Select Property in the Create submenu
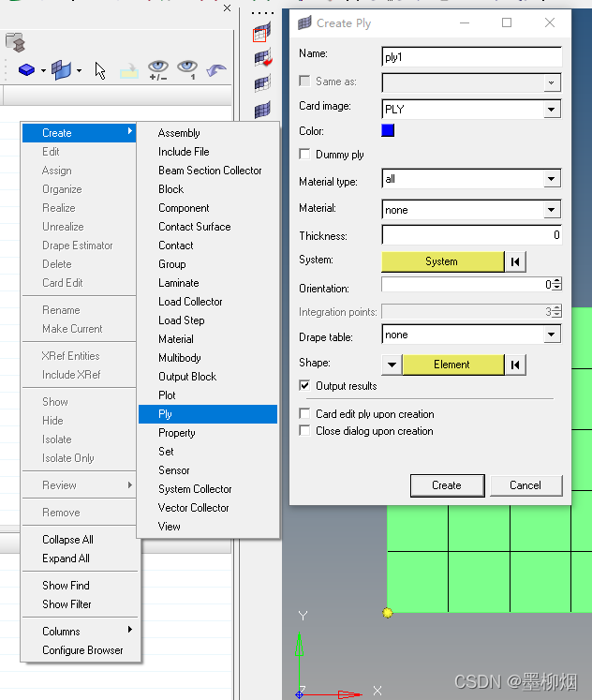The height and width of the screenshot is (700, 592). (x=177, y=433)
